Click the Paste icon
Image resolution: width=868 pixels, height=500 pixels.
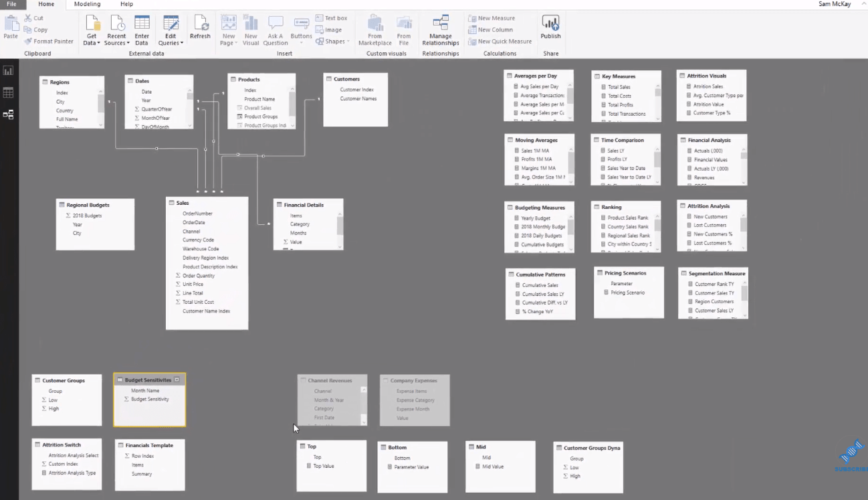pos(11,23)
